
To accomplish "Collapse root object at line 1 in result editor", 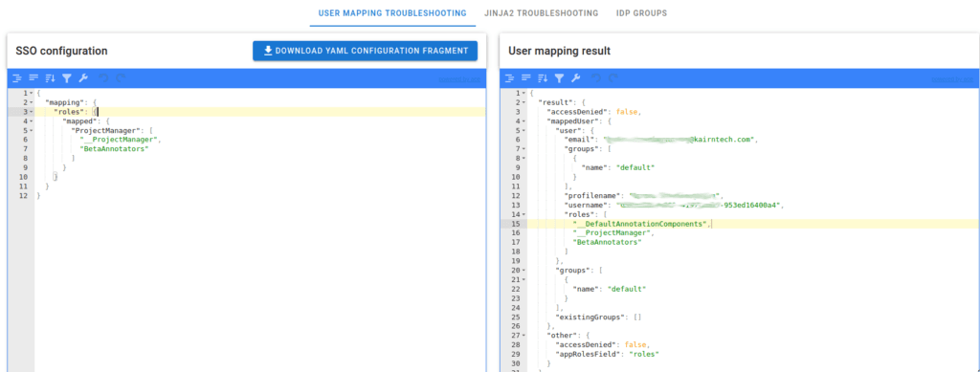I will coord(523,93).
